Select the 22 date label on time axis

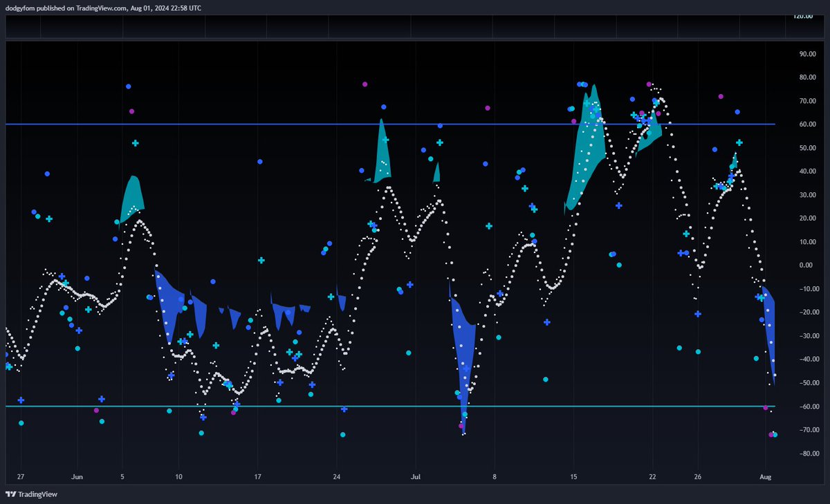pyautogui.click(x=652, y=476)
